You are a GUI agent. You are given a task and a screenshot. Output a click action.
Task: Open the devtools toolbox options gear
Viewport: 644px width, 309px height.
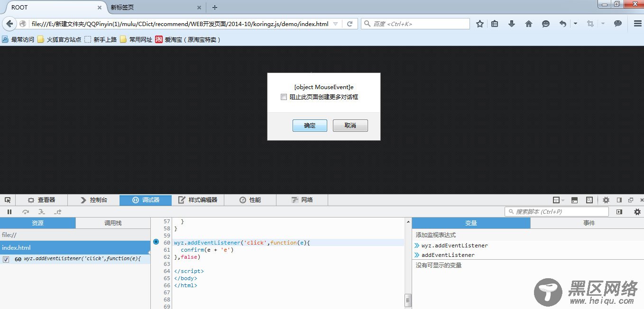(606, 200)
